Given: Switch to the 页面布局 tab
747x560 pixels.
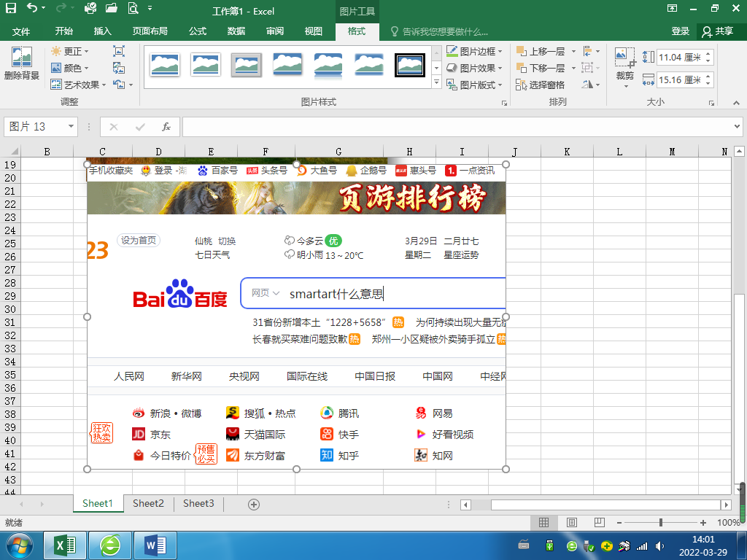Looking at the screenshot, I should click(150, 31).
